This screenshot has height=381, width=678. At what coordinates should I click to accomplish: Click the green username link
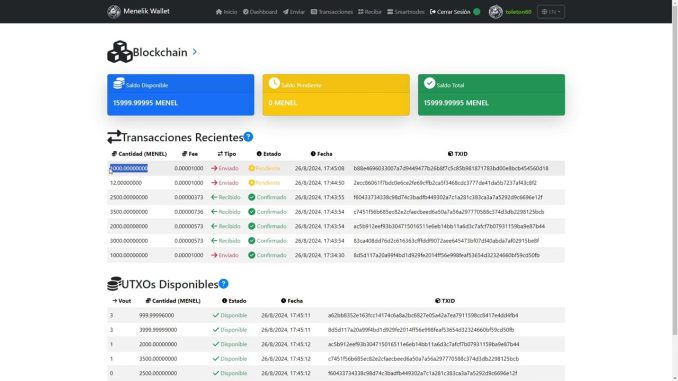click(x=518, y=12)
